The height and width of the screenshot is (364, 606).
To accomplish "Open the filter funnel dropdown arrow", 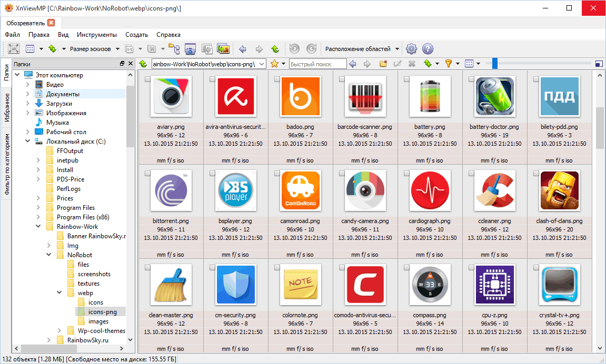I will tap(458, 64).
